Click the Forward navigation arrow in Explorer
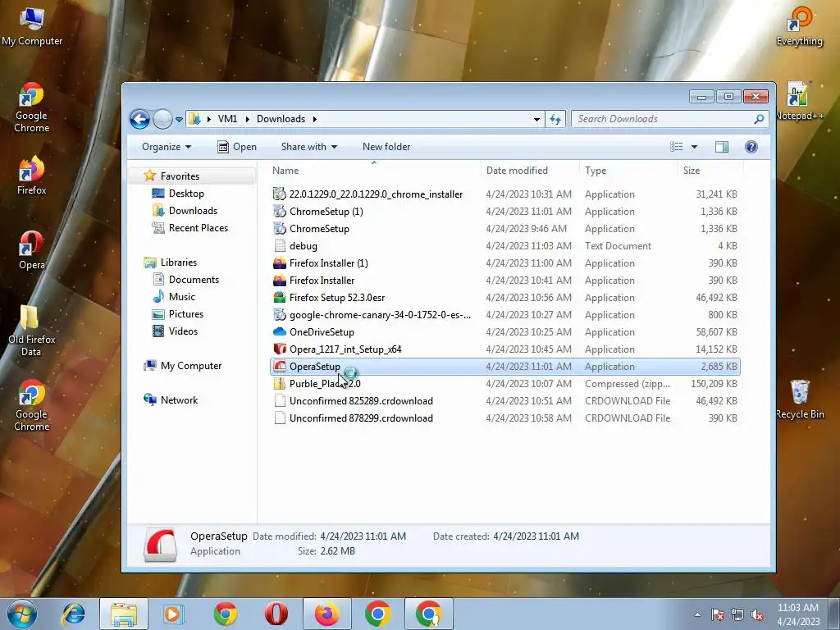The image size is (840, 630). click(x=162, y=119)
